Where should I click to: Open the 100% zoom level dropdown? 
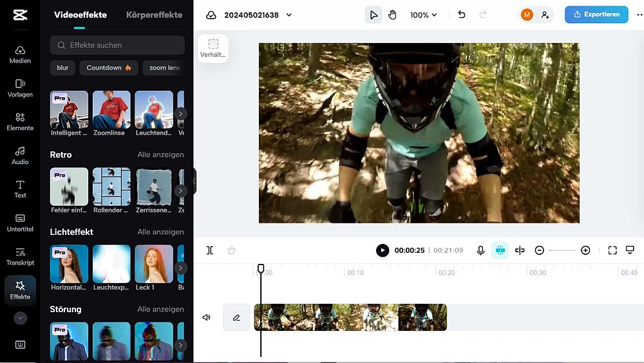[x=424, y=15]
